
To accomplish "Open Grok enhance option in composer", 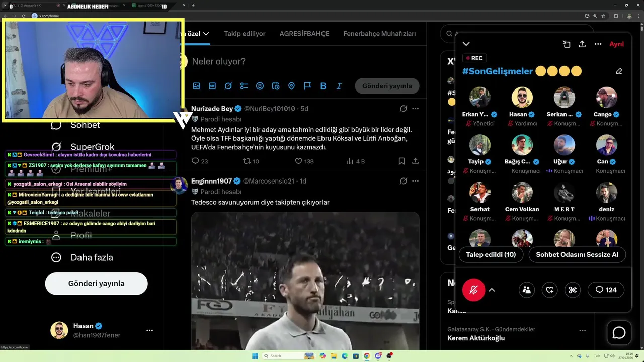I will pyautogui.click(x=228, y=86).
